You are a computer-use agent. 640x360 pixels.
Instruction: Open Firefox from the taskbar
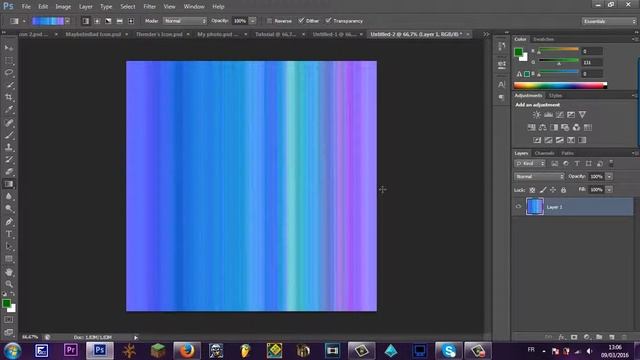point(187,351)
